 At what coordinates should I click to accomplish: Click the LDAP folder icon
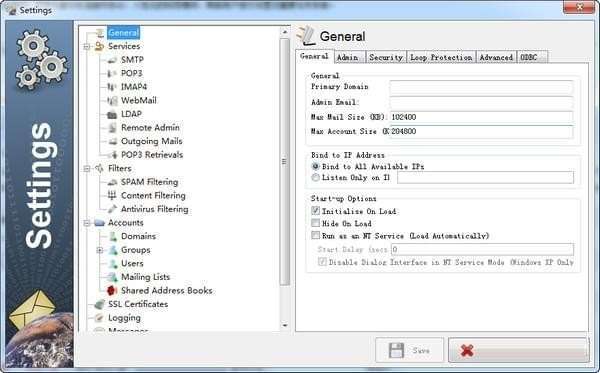pos(112,114)
